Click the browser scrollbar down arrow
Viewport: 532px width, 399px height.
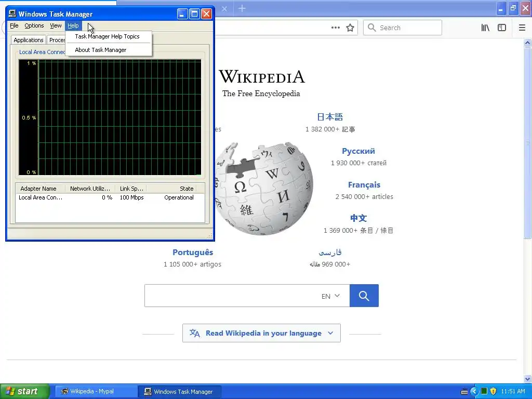tap(527, 379)
